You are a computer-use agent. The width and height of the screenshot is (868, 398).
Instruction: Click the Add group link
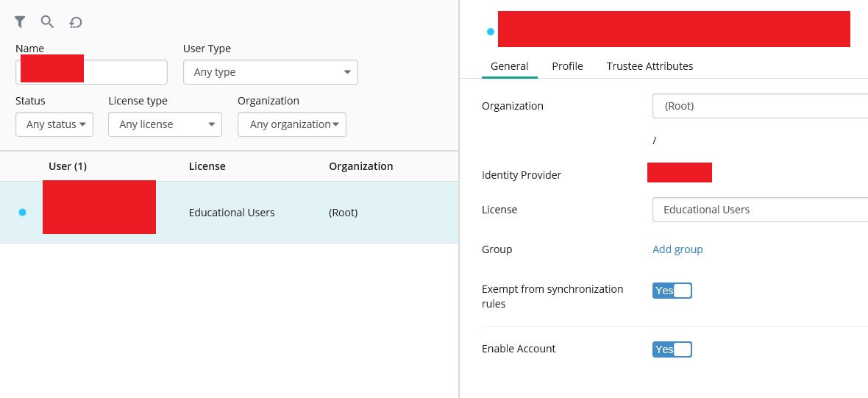[677, 249]
